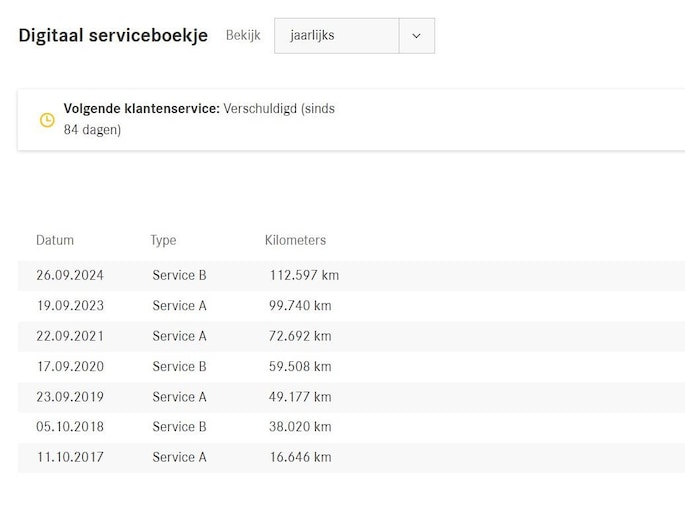Click the Digitaal serviceboekje heading

pyautogui.click(x=113, y=35)
